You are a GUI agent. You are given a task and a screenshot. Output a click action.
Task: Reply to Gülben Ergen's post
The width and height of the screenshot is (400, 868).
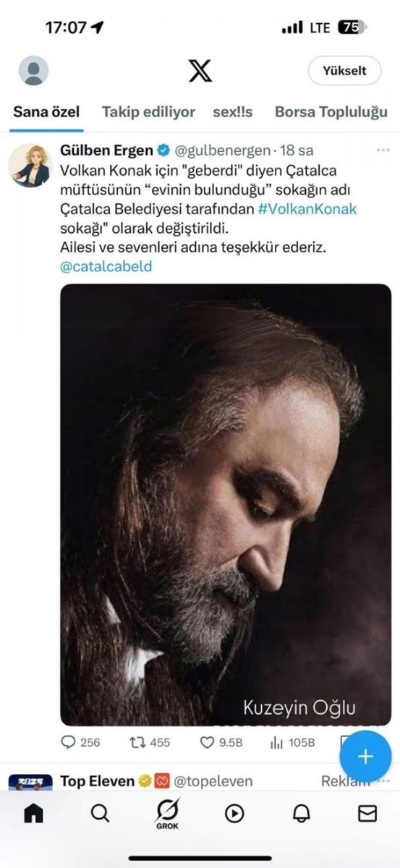pos(80,742)
